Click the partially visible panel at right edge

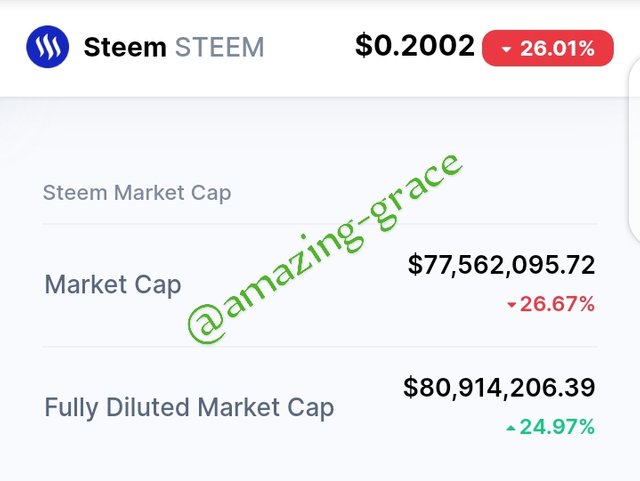click(633, 151)
